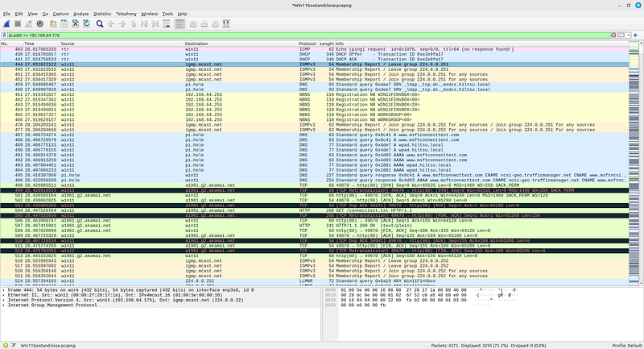Sort by the Source column header
The width and height of the screenshot is (644, 349).
point(122,44)
